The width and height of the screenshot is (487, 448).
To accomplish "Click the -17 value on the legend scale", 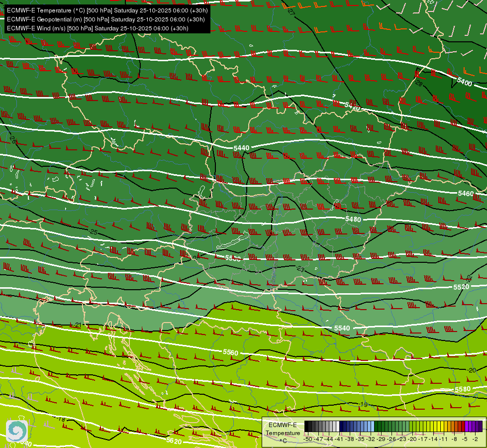I will tap(423, 439).
